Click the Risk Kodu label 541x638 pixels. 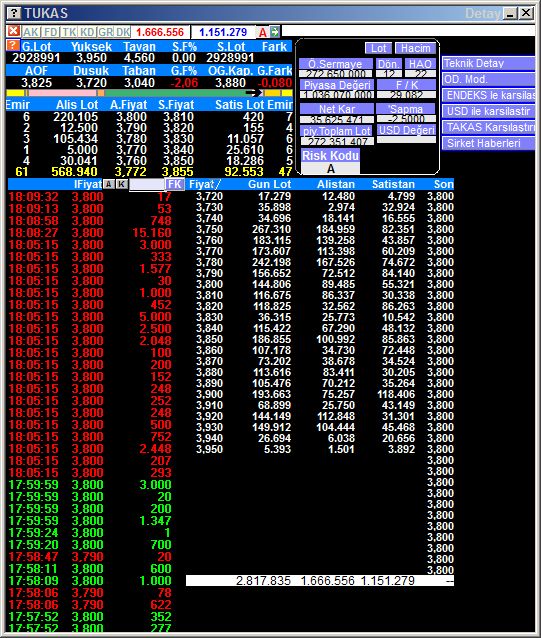pos(330,155)
